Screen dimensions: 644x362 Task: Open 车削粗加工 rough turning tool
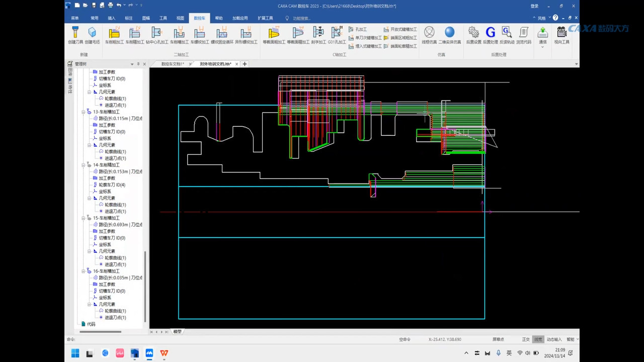114,35
